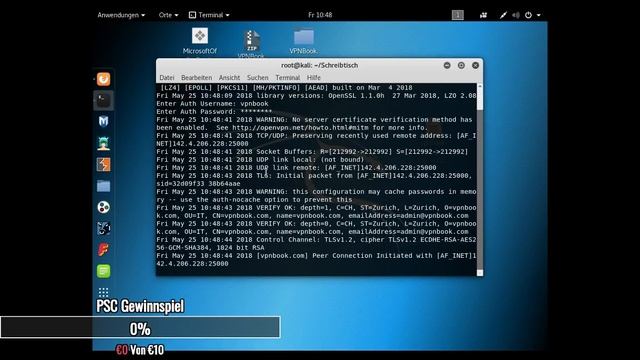
Task: Maximize the terminal window
Action: [461, 65]
